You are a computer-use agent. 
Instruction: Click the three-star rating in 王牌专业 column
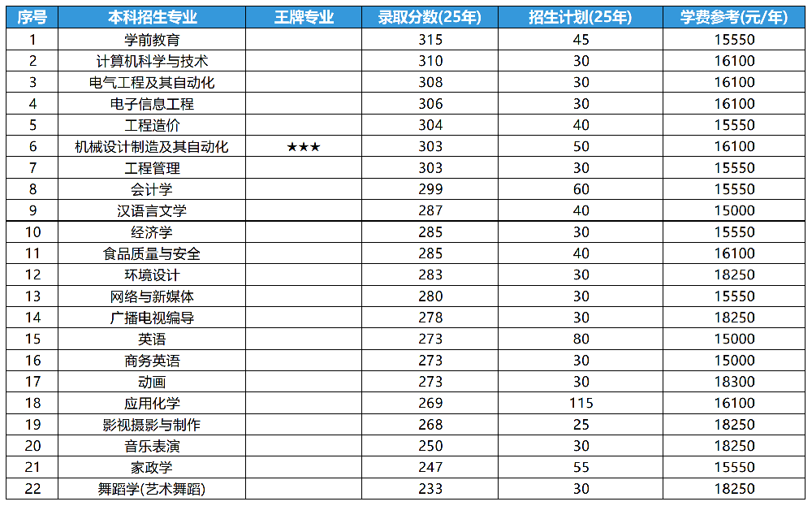click(304, 147)
